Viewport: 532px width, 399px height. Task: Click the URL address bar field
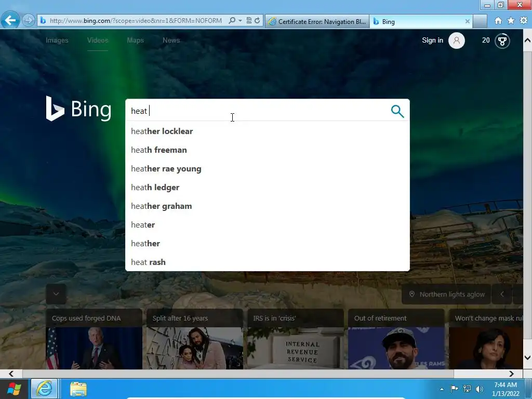pyautogui.click(x=136, y=21)
